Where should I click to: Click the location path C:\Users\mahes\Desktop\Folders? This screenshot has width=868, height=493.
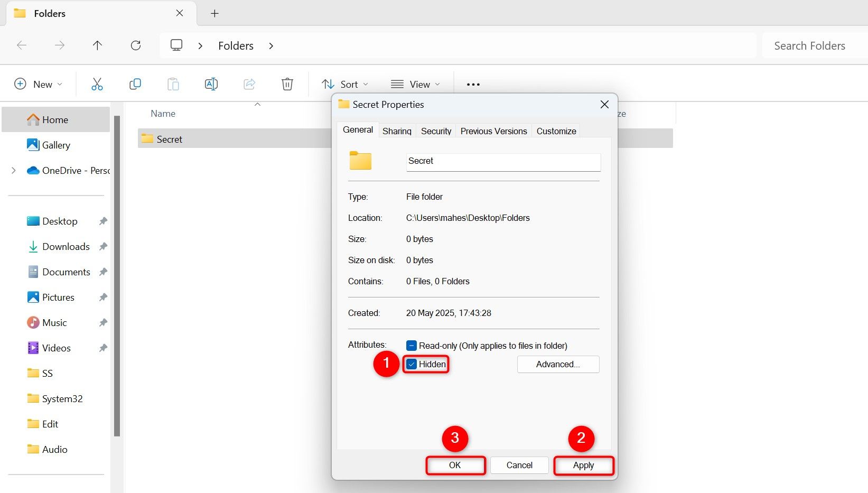pyautogui.click(x=468, y=218)
